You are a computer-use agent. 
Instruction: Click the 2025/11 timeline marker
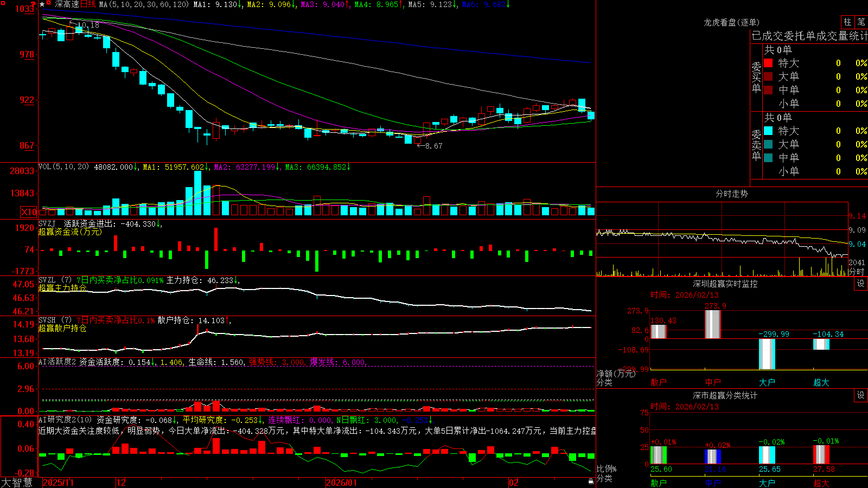point(58,483)
